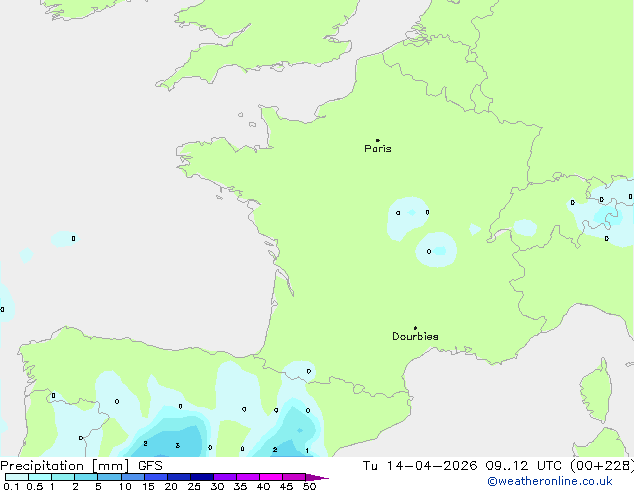Click the '35' legend scale value
The height and width of the screenshot is (490, 634).
[x=240, y=486]
